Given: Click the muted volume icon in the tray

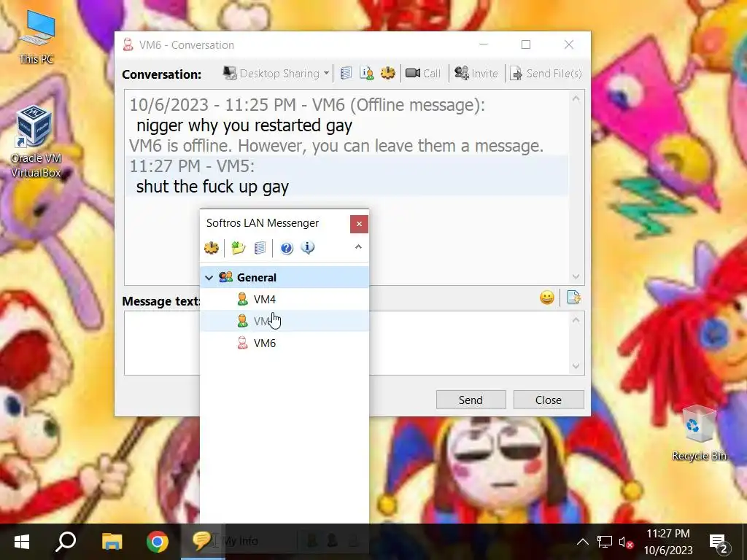Looking at the screenshot, I should 625,542.
